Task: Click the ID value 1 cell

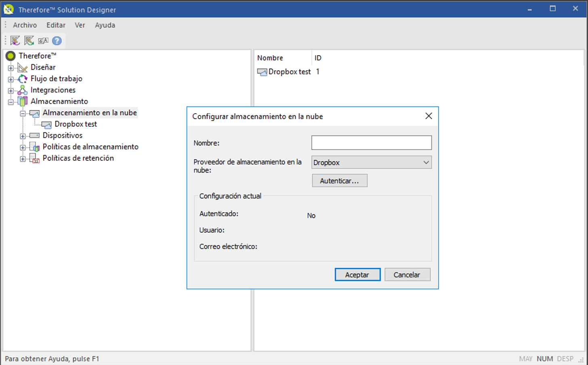Action: [318, 72]
